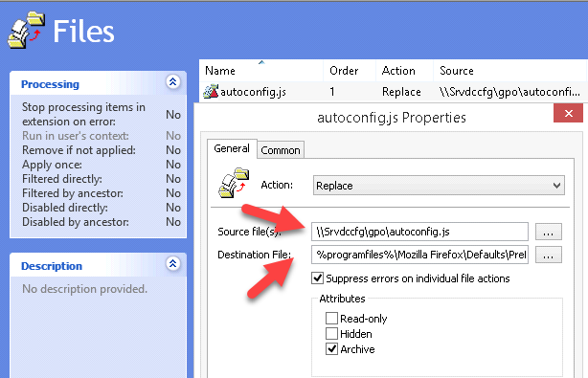Click 'Disabled directly:' label
This screenshot has height=378, width=588.
pyautogui.click(x=65, y=208)
